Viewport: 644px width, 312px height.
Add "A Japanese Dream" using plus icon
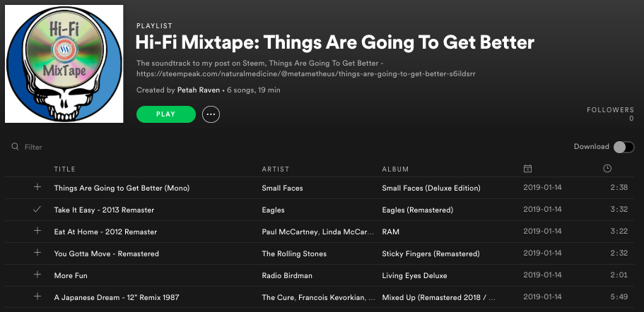(x=37, y=296)
